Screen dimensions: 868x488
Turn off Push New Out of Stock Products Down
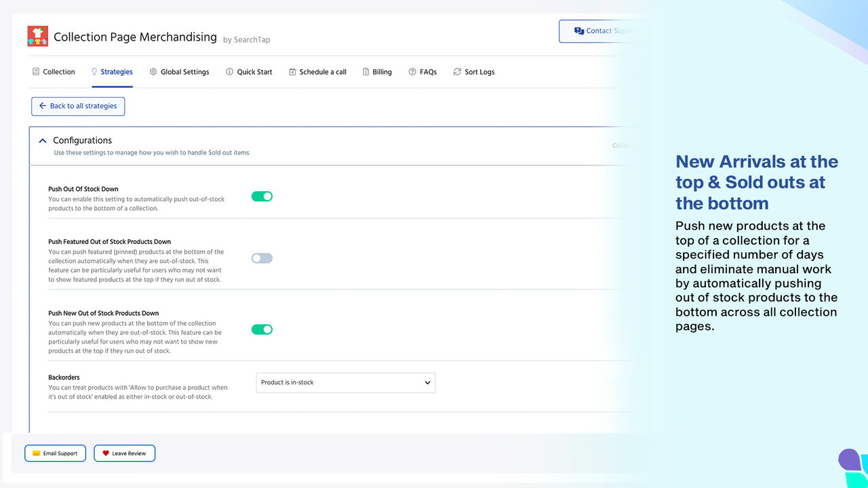pyautogui.click(x=262, y=329)
